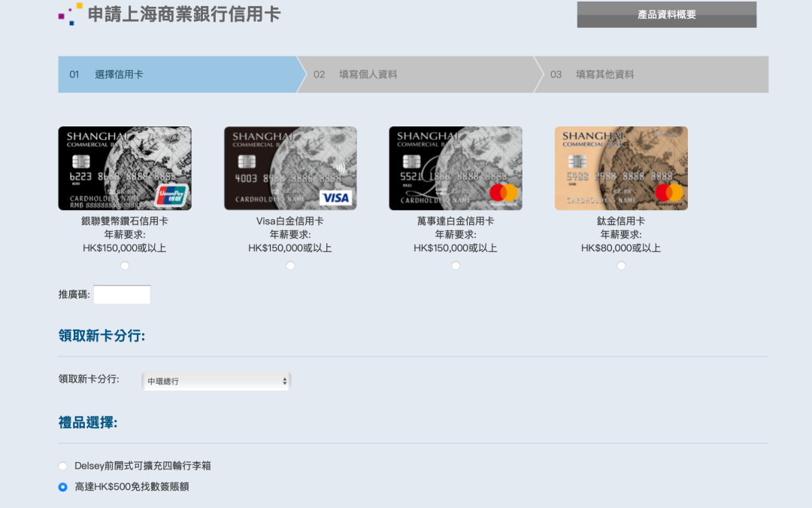Select the 萬事達白金信用卡 radio button
Viewport: 812px width, 508px height.
tap(456, 266)
